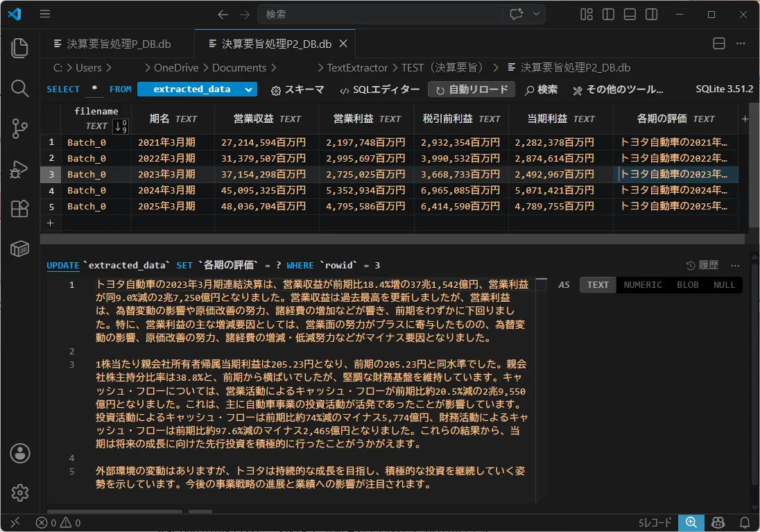
Task: Add a new column with plus icon
Action: pyautogui.click(x=745, y=119)
